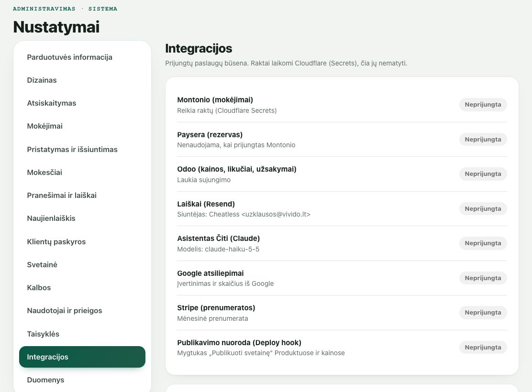532x392 pixels.
Task: Click sender text Siuntėjas: Cheatless
Action: (x=244, y=214)
